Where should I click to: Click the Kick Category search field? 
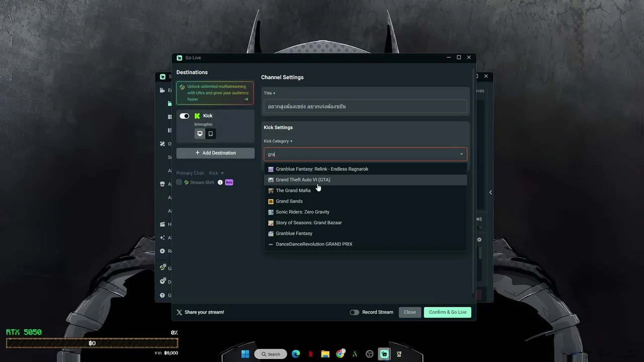pyautogui.click(x=365, y=154)
